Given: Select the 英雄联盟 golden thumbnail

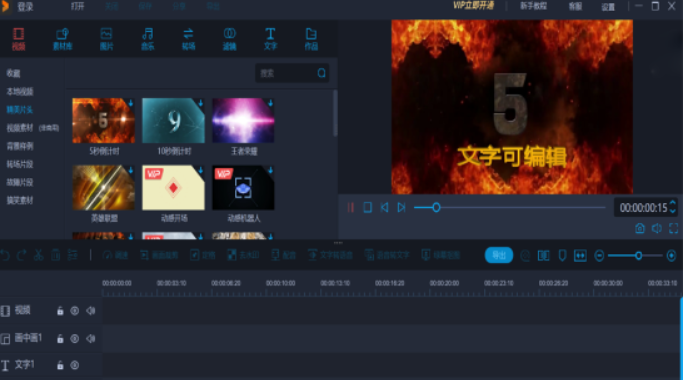Looking at the screenshot, I should point(103,188).
